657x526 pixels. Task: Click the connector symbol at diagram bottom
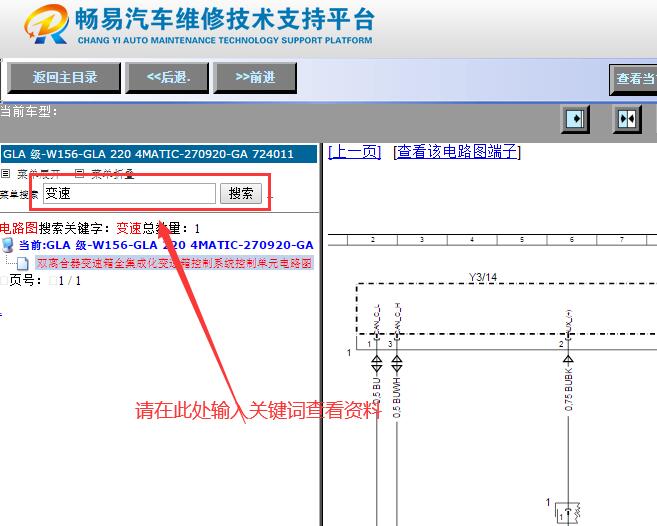point(568,512)
